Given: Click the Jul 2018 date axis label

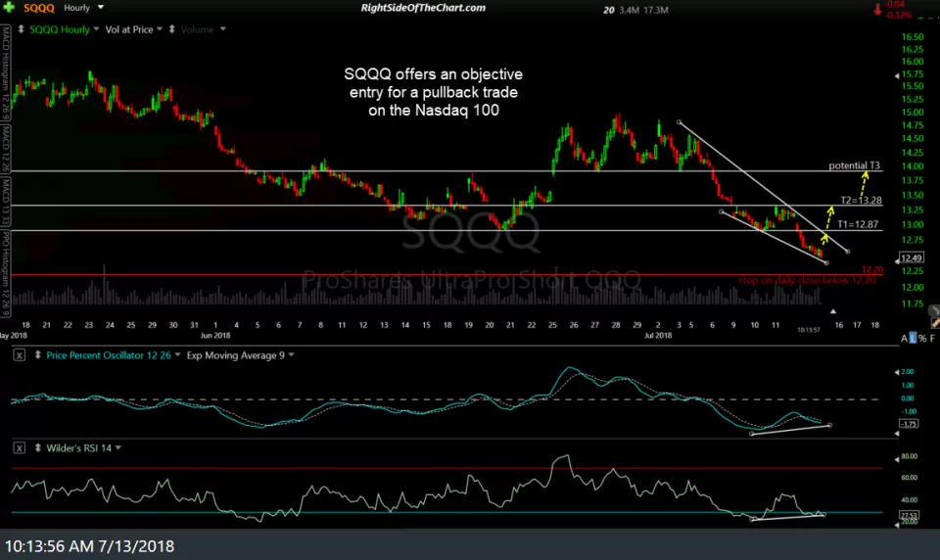Looking at the screenshot, I should click(658, 335).
